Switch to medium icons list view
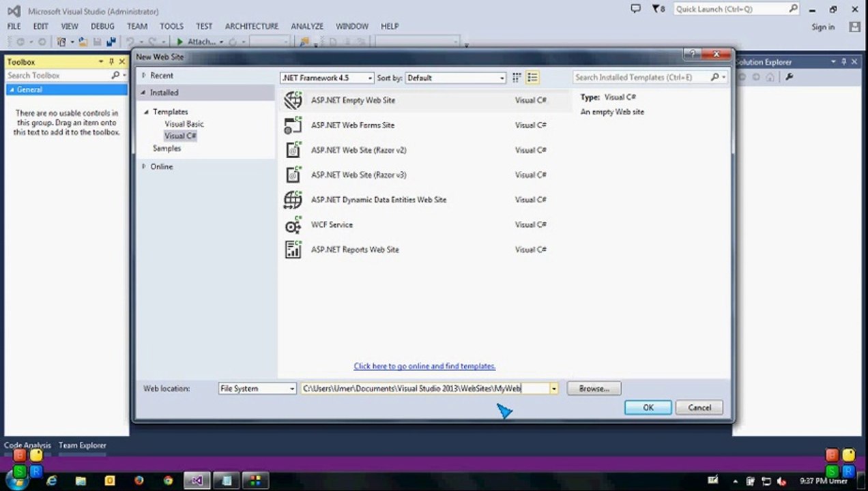868x491 pixels. [x=532, y=78]
